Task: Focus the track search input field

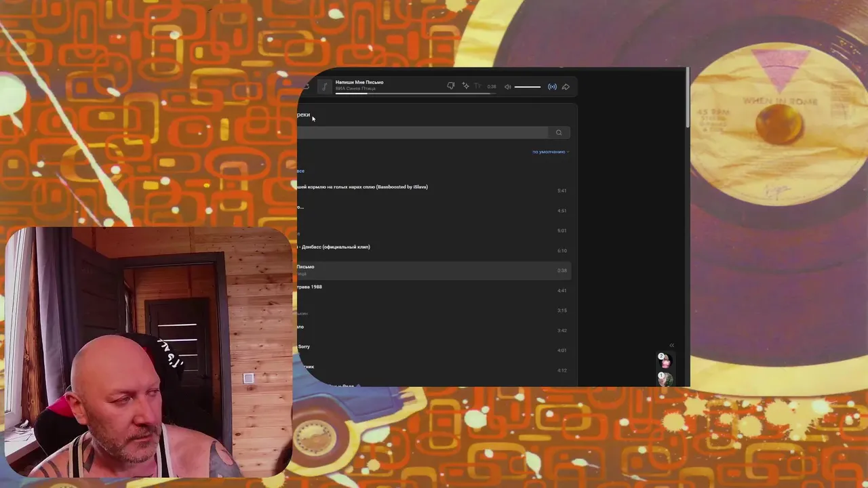Action: tap(424, 133)
